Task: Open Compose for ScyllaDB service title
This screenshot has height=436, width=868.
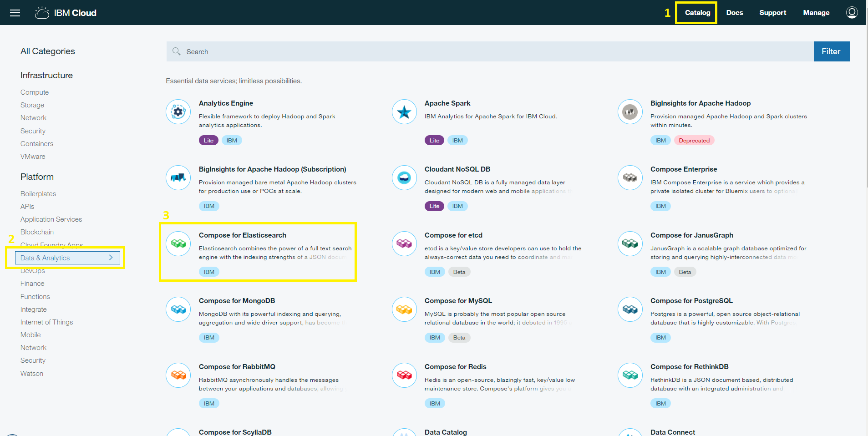Action: [x=235, y=432]
